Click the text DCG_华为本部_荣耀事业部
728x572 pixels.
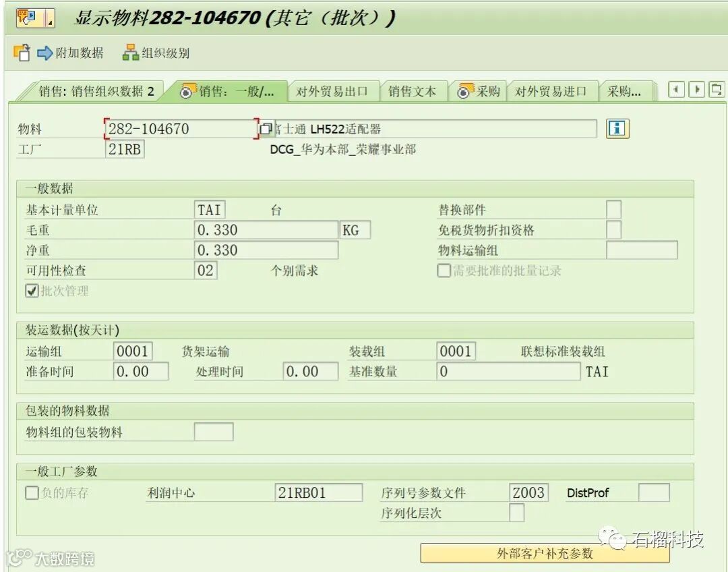pyautogui.click(x=343, y=149)
